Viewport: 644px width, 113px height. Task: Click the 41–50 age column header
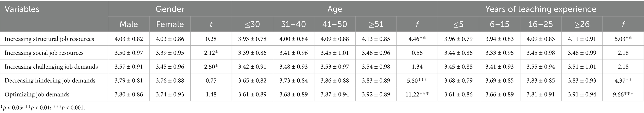(334, 24)
